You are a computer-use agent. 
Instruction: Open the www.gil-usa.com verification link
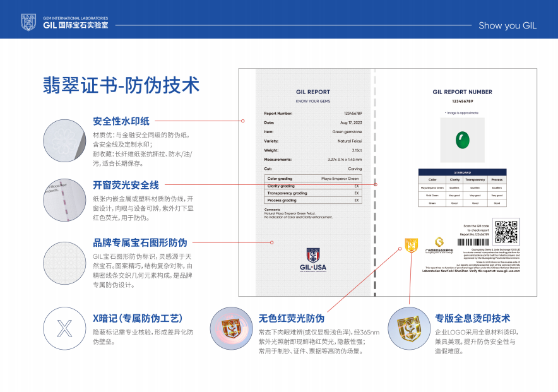tap(508, 271)
